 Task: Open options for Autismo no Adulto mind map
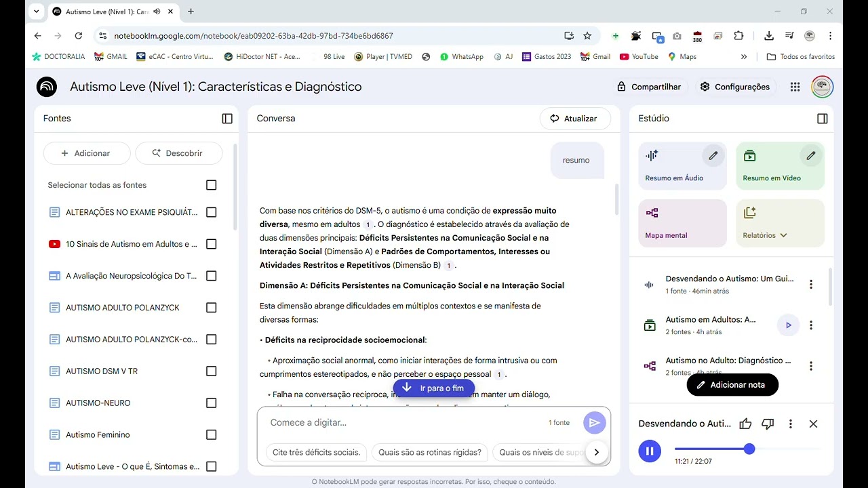tap(811, 366)
